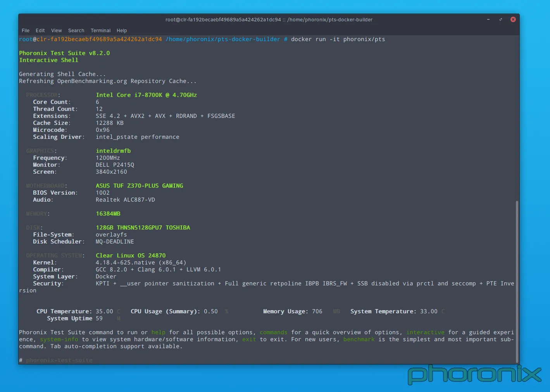Viewport: 550px width, 392px height.
Task: Click the 'CPU Usage (Summary)' label
Action: (x=166, y=311)
